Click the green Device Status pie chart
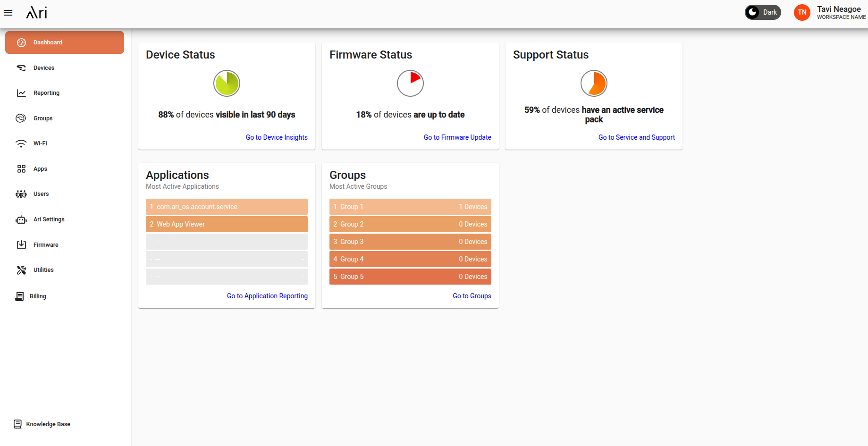This screenshot has height=446, width=868. click(x=227, y=84)
